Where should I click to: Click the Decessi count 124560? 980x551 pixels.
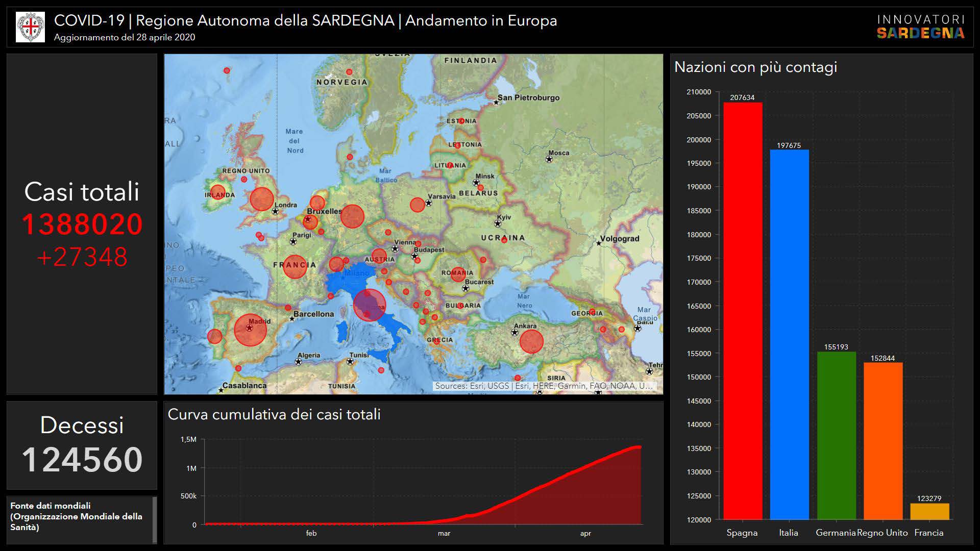click(82, 460)
